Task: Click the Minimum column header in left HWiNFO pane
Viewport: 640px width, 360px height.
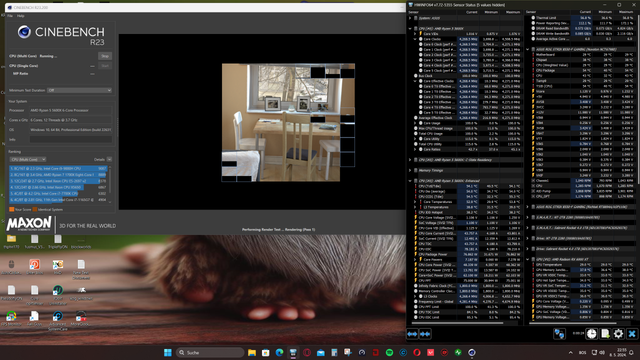Action: click(x=491, y=12)
